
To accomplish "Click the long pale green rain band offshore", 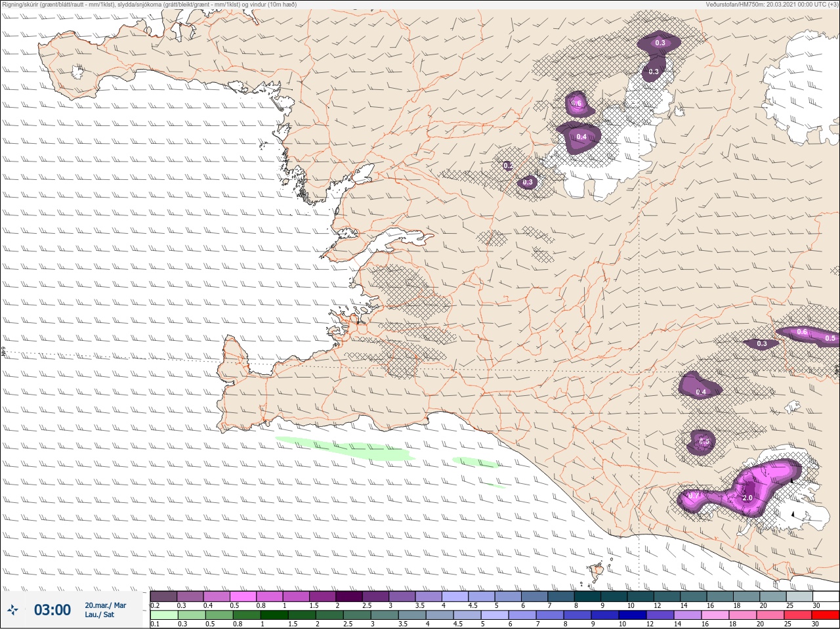I will click(x=345, y=448).
